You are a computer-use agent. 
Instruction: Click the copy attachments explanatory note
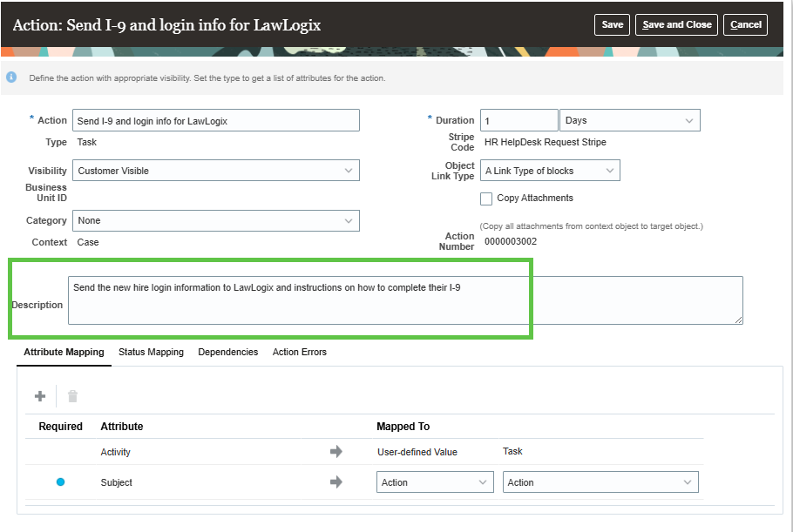(x=591, y=226)
